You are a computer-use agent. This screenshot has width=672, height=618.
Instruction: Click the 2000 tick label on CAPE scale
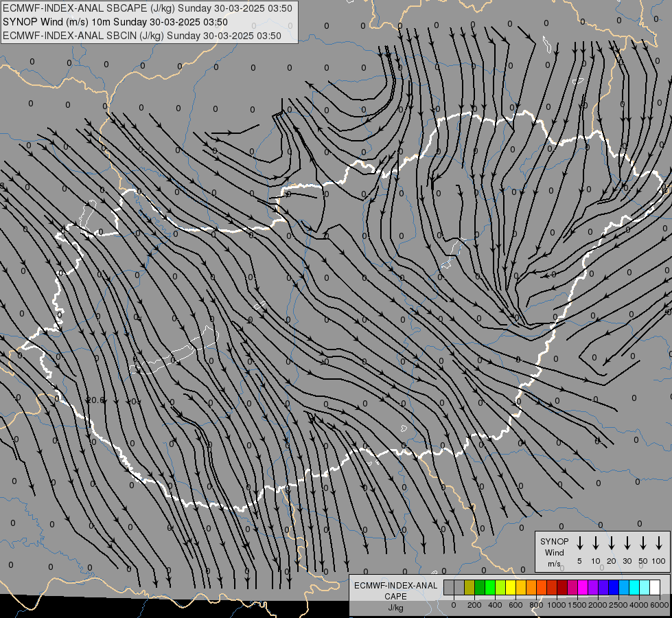click(598, 605)
